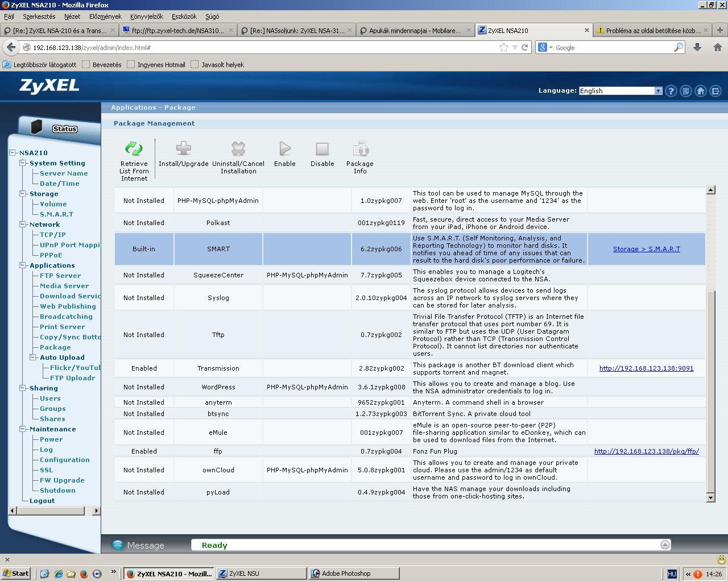Open the Storage > S.M.A.R.T link

[647, 249]
